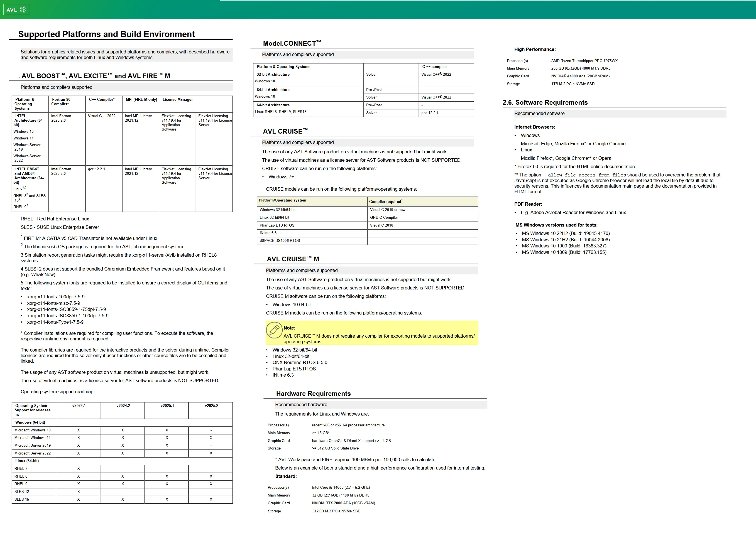Click the 'Visual C 2019 or newer' cell

389,210
